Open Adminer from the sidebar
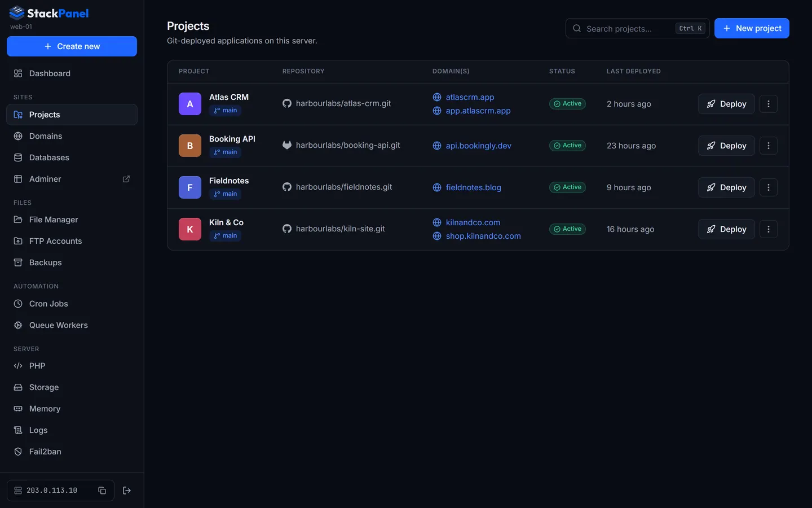The image size is (812, 508). point(72,179)
